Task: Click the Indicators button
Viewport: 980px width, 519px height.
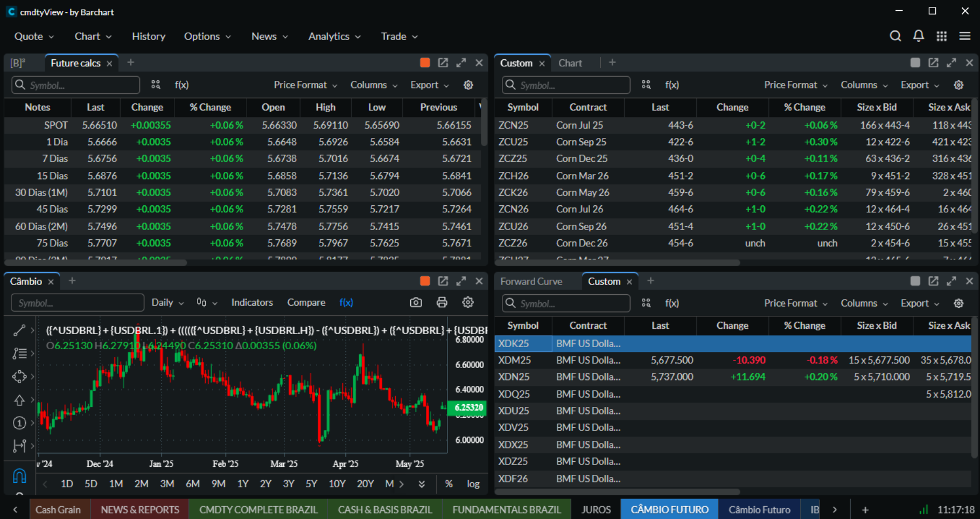Action: coord(252,302)
